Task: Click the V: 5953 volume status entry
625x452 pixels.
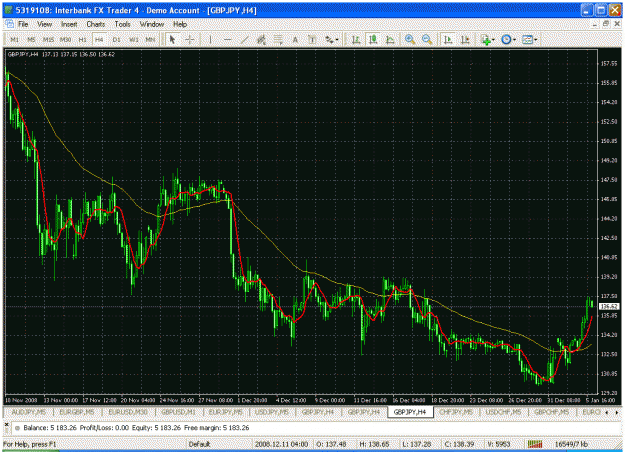Action: point(499,444)
